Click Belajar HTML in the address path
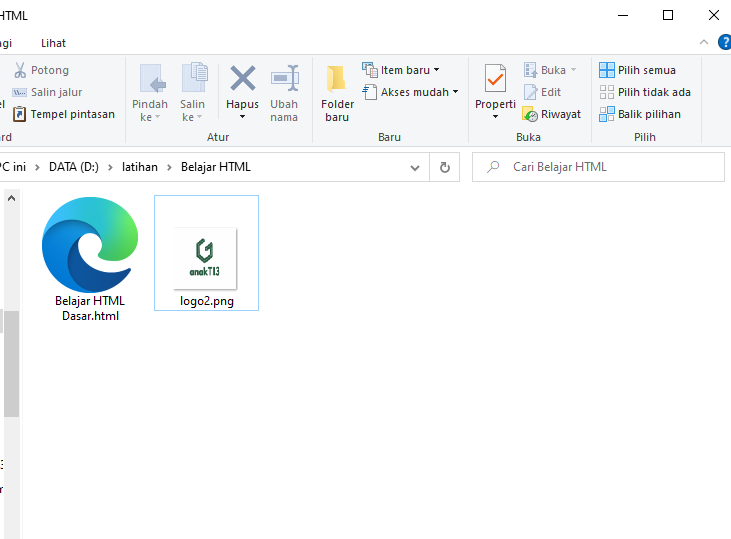731x539 pixels. pyautogui.click(x=216, y=167)
